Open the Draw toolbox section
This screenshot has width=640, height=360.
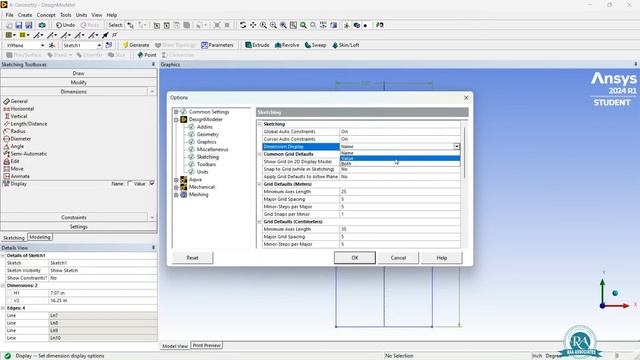click(x=78, y=73)
